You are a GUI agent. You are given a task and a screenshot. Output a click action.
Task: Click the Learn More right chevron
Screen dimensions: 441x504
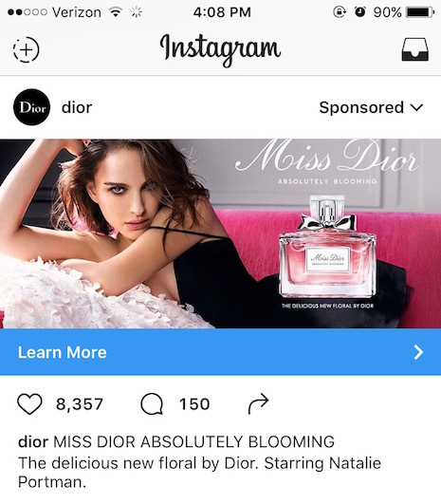418,352
